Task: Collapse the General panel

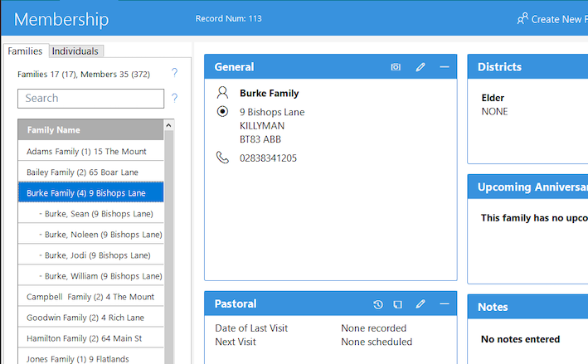Action: click(x=445, y=67)
